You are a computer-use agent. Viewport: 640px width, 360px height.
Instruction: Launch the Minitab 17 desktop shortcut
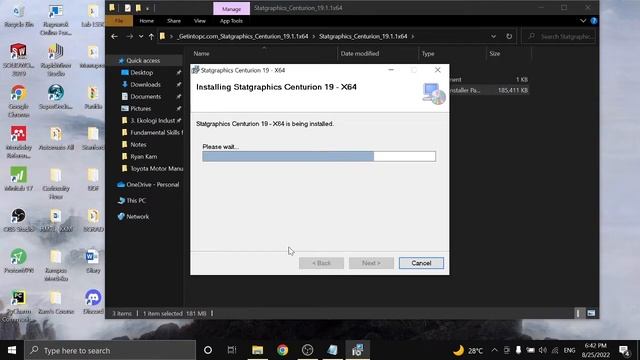point(18,179)
